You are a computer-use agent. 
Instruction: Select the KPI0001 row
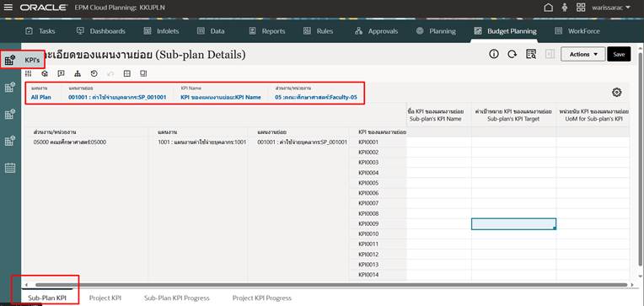pos(378,142)
